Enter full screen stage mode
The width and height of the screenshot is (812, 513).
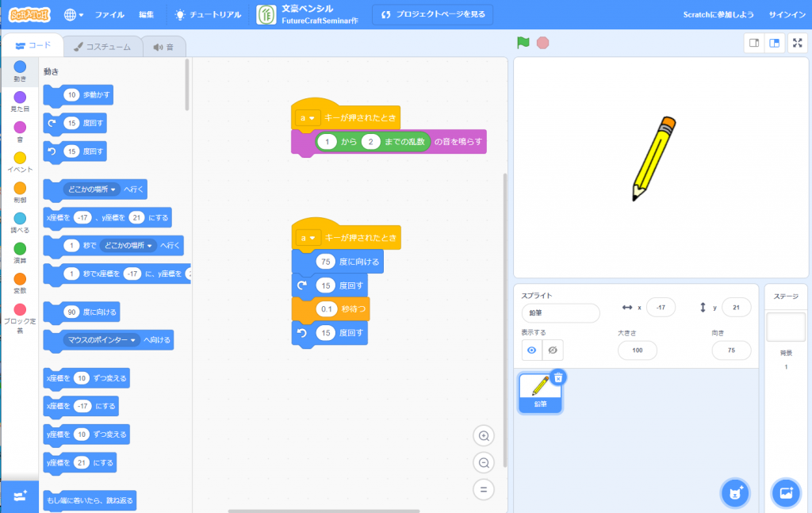tap(798, 44)
